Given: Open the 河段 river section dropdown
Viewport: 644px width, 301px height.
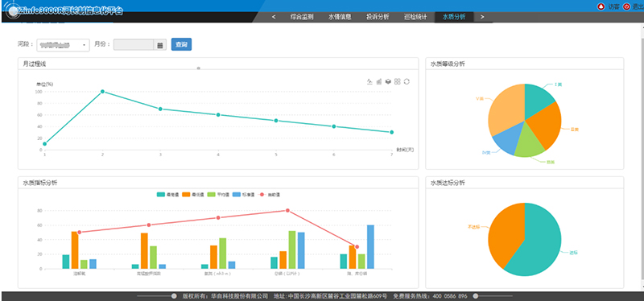Looking at the screenshot, I should pos(63,45).
